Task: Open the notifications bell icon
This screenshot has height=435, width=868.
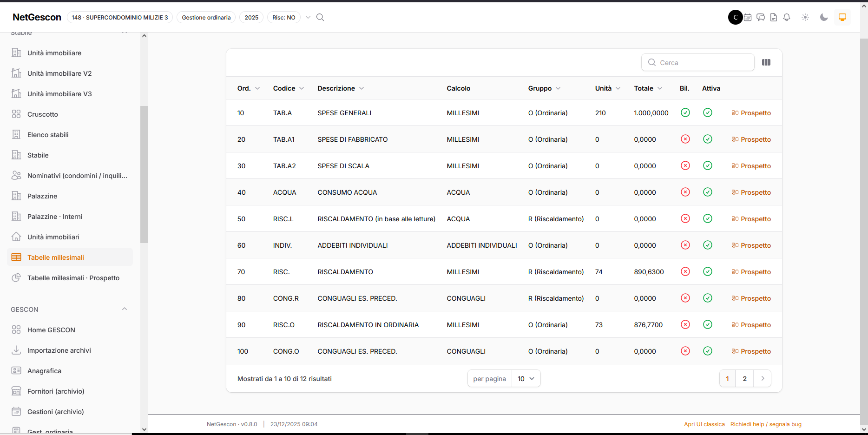Action: (x=787, y=17)
